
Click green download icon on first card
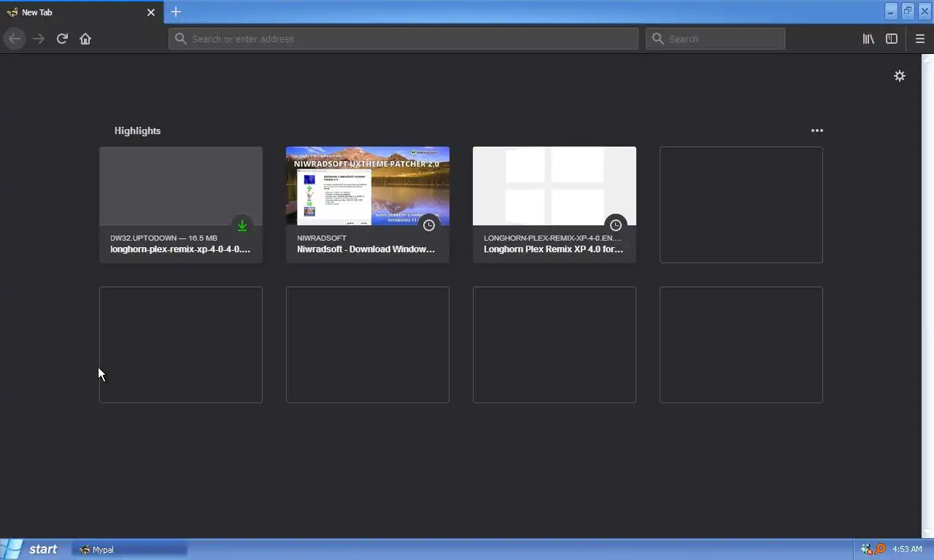[242, 225]
